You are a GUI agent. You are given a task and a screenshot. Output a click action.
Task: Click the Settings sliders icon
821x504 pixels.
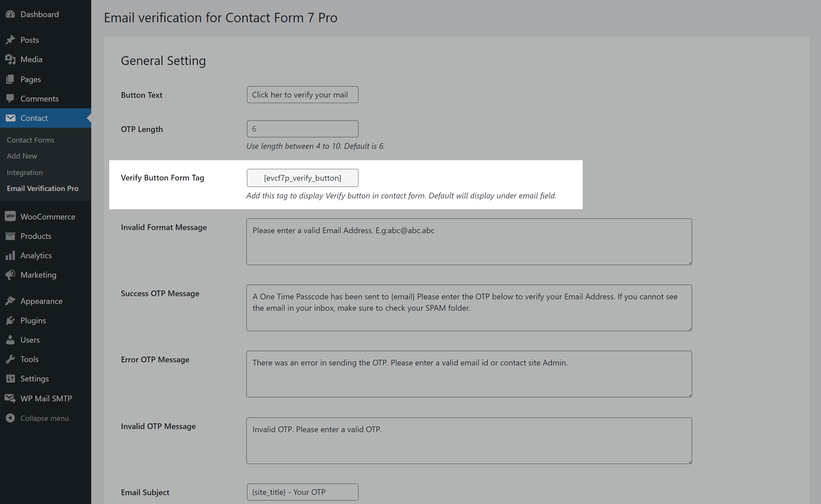coord(10,379)
